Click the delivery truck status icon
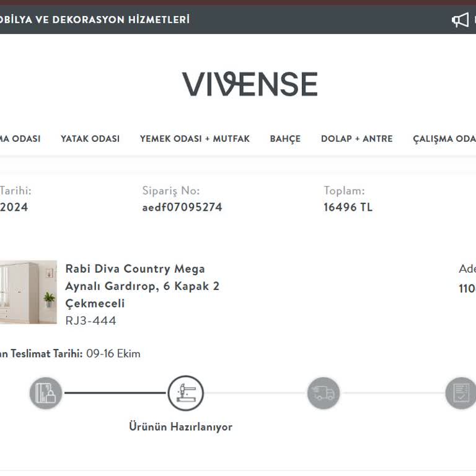 tap(324, 393)
